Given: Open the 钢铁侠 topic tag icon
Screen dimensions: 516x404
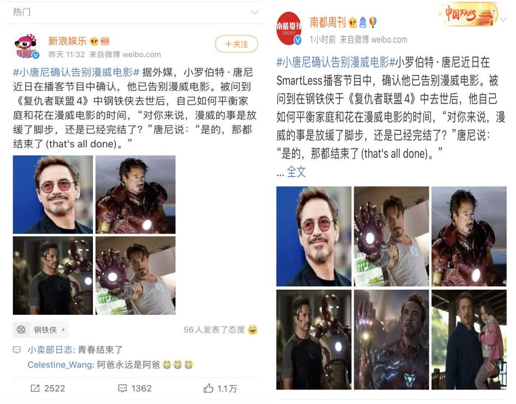Looking at the screenshot, I should tap(21, 330).
